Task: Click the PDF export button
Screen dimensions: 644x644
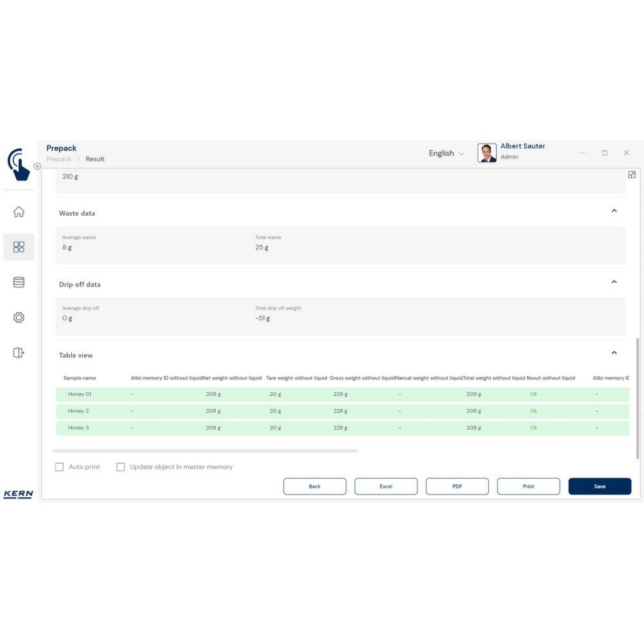Action: (x=457, y=486)
